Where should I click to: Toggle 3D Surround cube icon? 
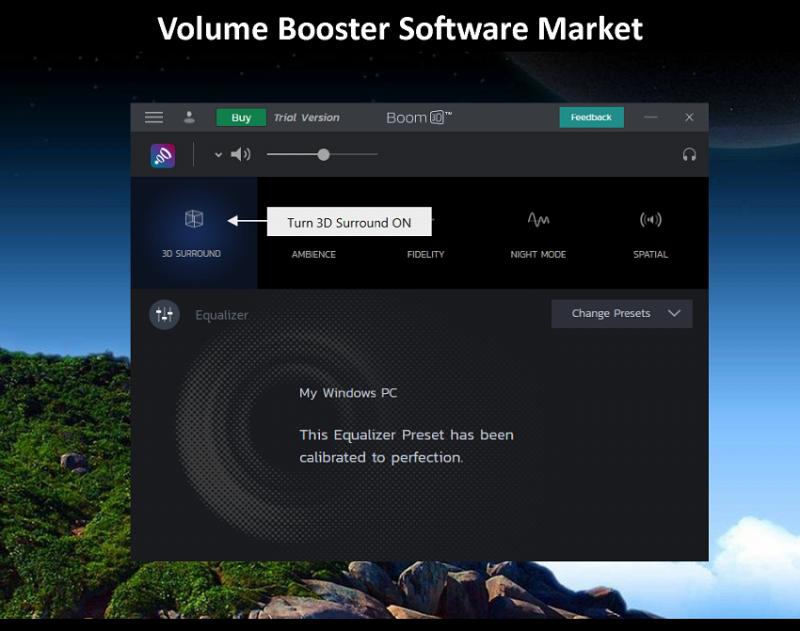click(194, 219)
